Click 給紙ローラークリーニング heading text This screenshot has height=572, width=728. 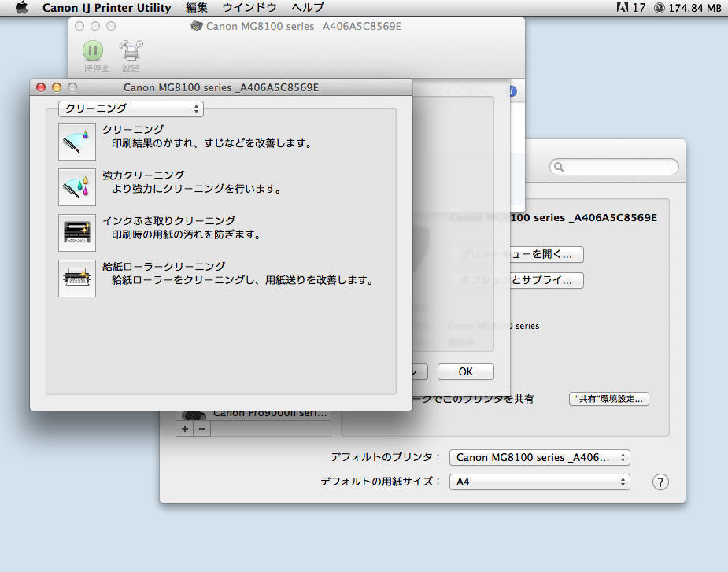pyautogui.click(x=164, y=266)
